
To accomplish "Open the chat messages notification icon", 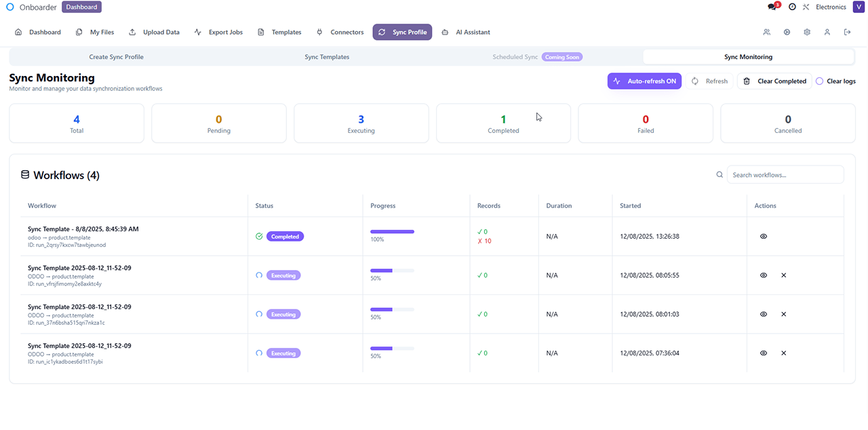I will (772, 7).
